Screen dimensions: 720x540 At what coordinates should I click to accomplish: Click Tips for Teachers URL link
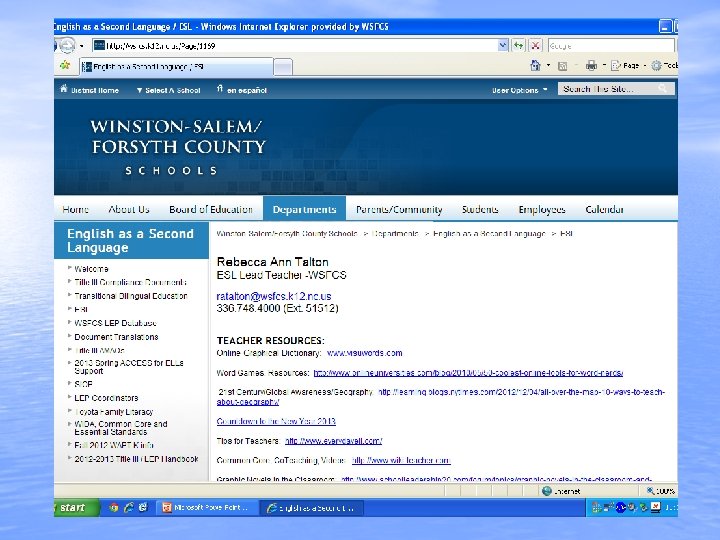pos(333,441)
